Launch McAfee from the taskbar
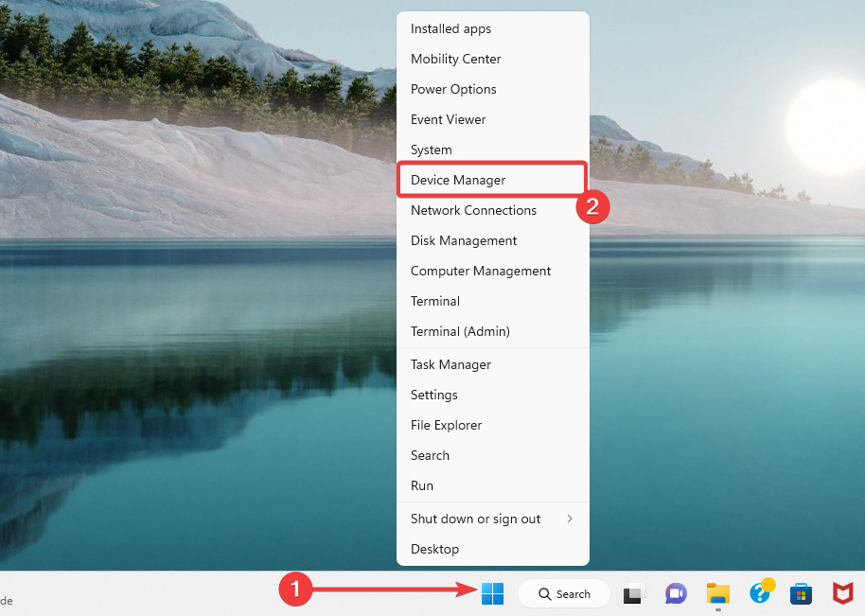Screen dimensions: 865x616 (x=842, y=593)
